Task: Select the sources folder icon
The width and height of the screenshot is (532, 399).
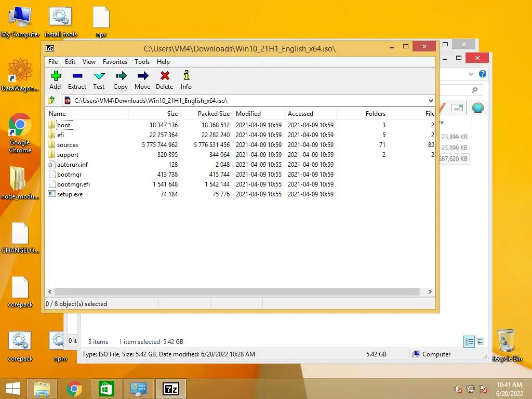Action: (51, 144)
